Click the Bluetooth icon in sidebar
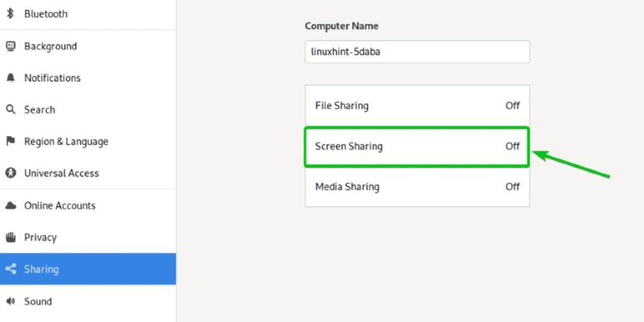 click(10, 14)
